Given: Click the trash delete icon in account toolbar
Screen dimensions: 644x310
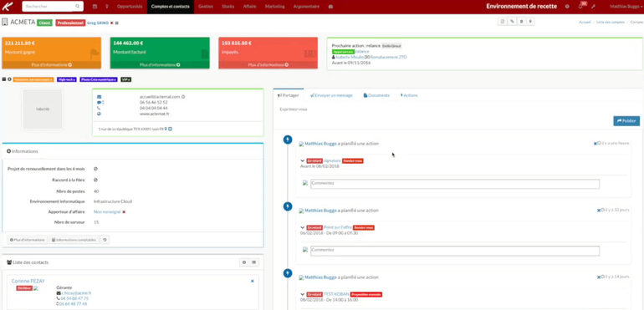Looking at the screenshot, I should tap(522, 22).
